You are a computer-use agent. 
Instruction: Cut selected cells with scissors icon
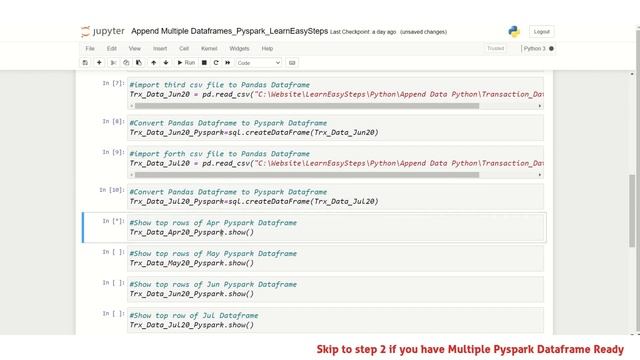tap(113, 63)
